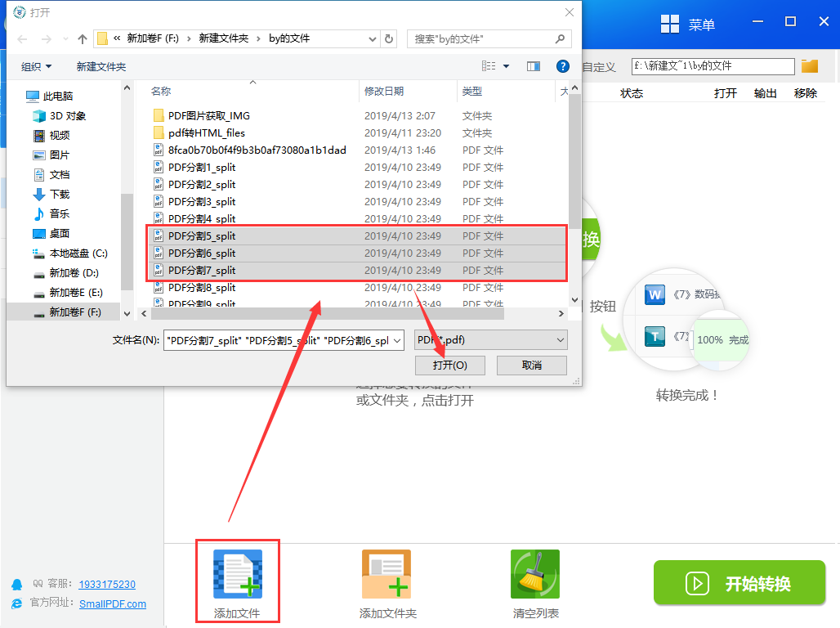
Task: Open the 组织 organize menu
Action: click(36, 66)
